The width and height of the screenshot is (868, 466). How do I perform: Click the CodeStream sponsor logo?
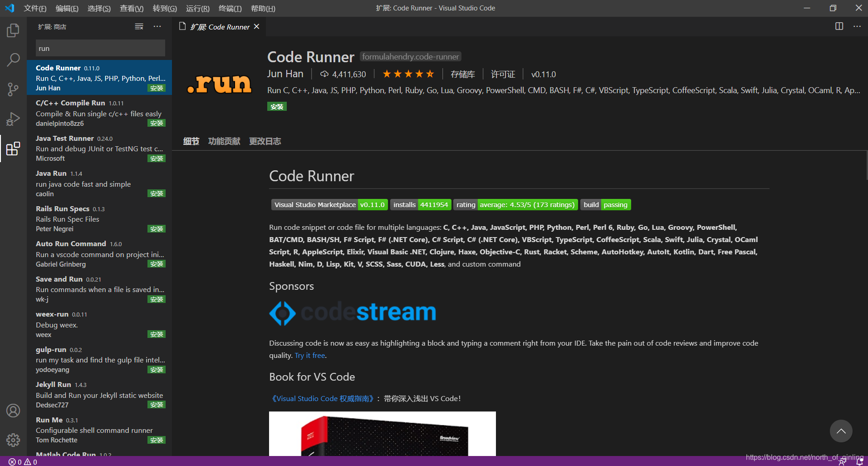click(x=353, y=312)
